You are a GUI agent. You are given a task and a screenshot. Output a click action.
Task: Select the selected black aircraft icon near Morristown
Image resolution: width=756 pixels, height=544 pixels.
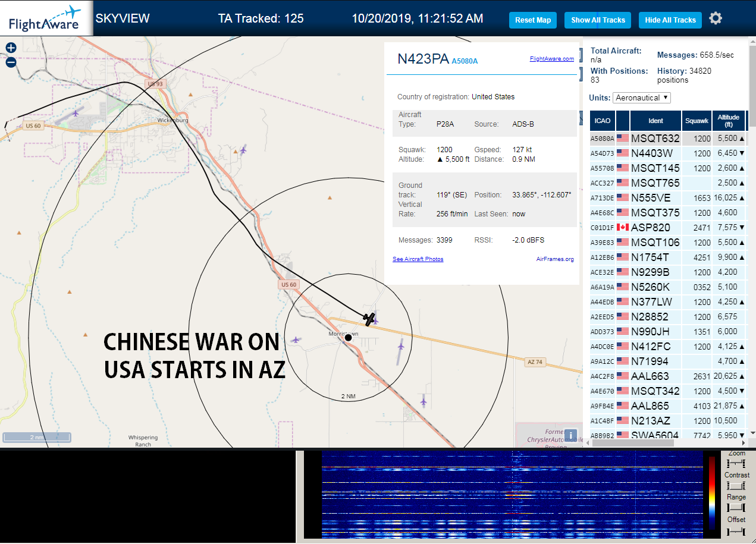369,319
